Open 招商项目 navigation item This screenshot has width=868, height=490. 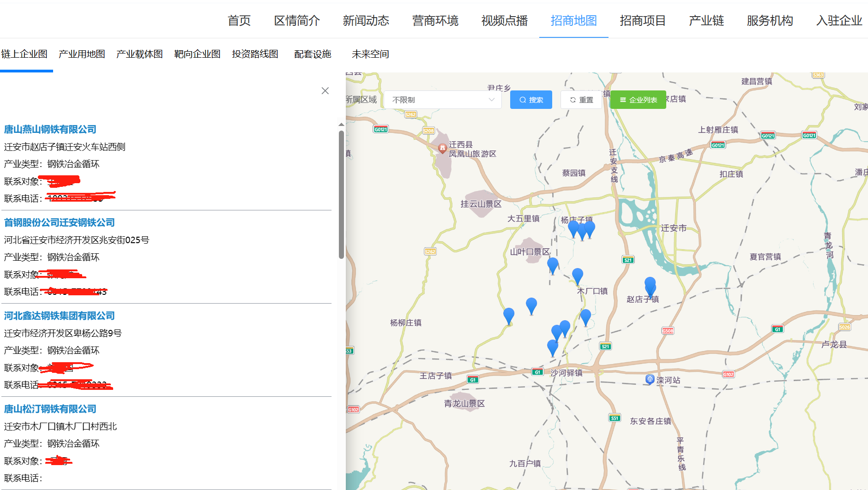point(643,21)
